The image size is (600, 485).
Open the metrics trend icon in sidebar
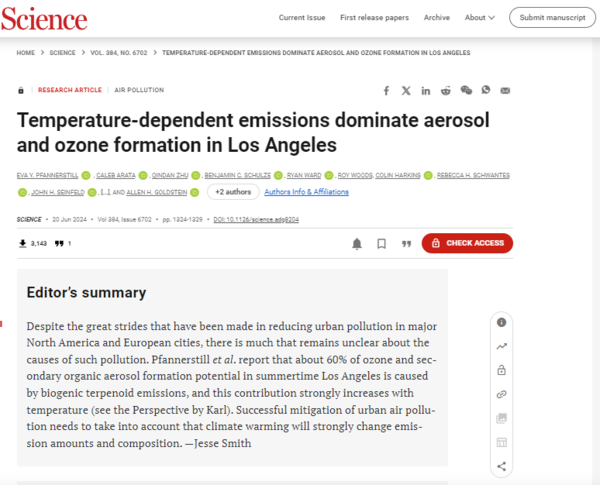point(501,346)
